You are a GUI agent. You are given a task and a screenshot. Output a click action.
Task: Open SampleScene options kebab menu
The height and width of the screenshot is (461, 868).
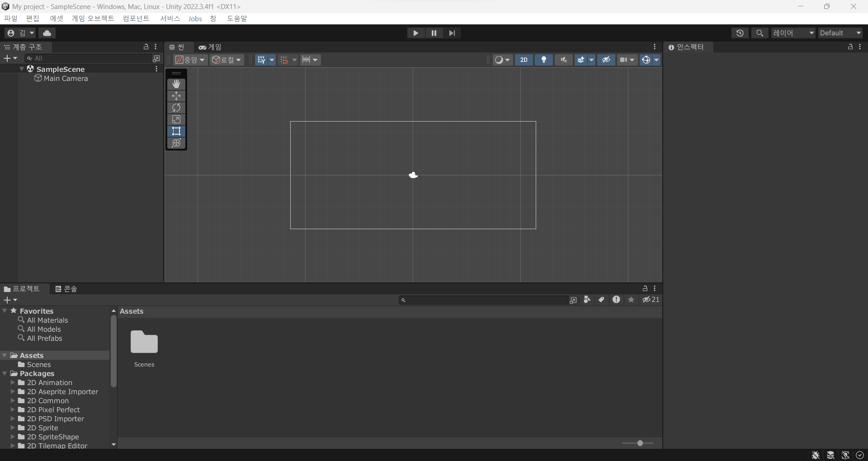pyautogui.click(x=156, y=69)
